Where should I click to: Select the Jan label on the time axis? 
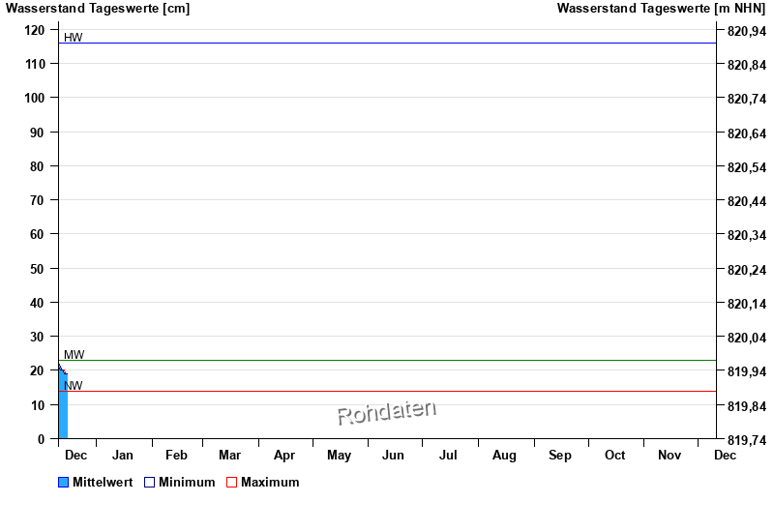click(x=123, y=455)
